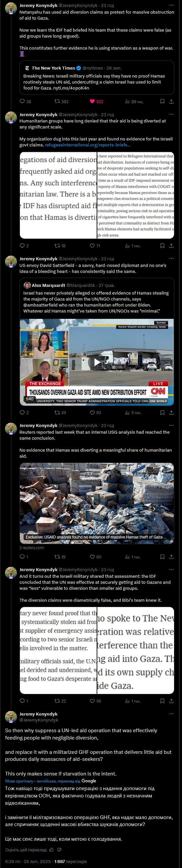Share the first tweet via share icon

tap(171, 102)
